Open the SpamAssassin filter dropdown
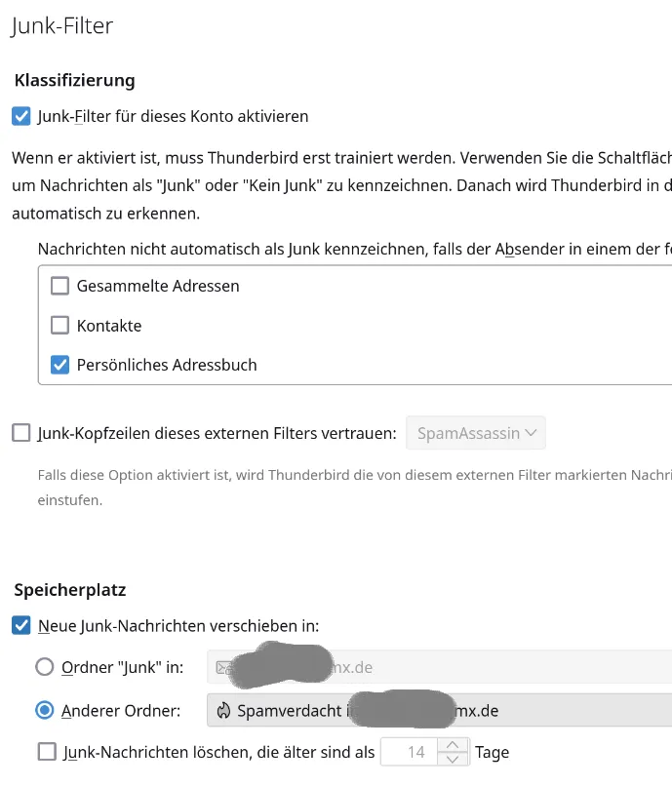Viewport: 672px width, 787px height. 476,433
